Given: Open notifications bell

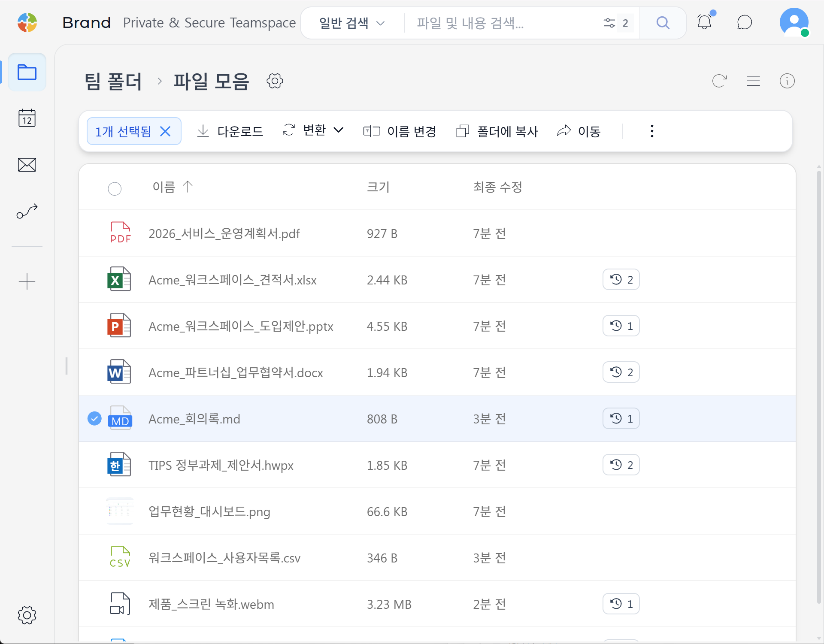Looking at the screenshot, I should [x=705, y=21].
